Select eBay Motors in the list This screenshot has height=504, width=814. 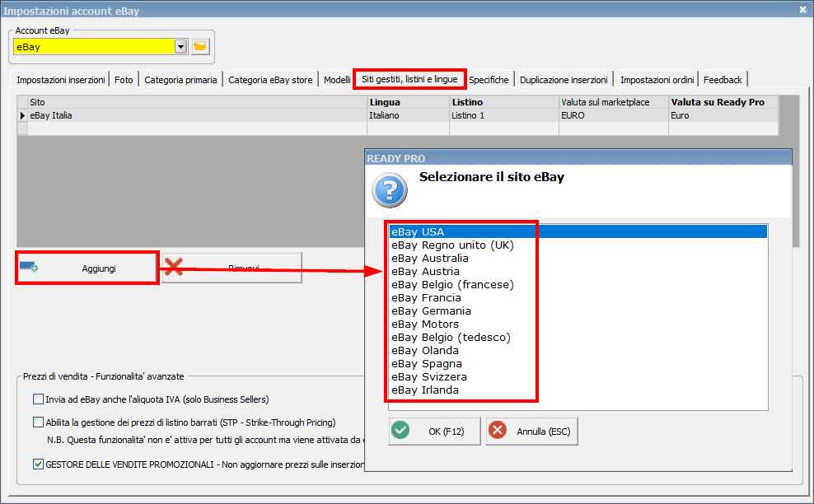[578, 324]
